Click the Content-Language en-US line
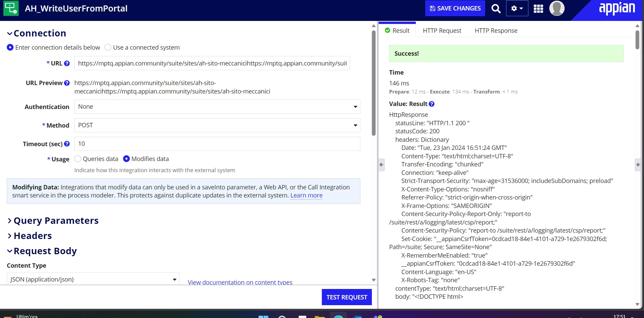The height and width of the screenshot is (318, 644). click(439, 272)
